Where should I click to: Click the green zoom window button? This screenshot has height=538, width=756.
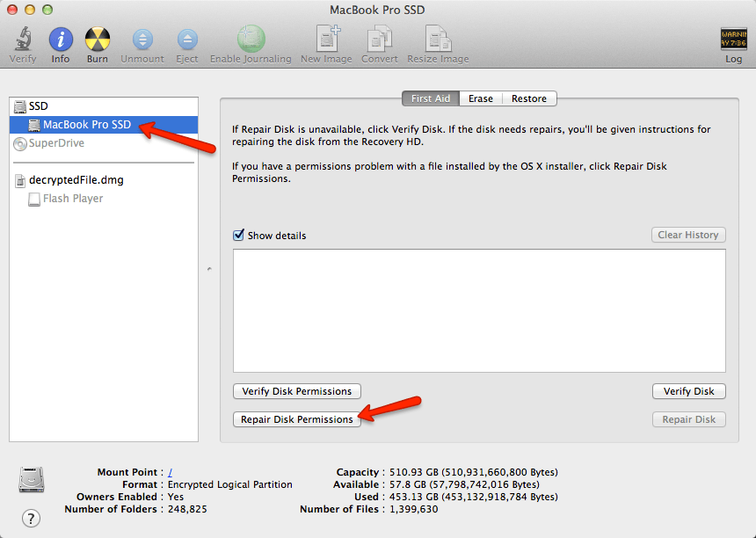47,10
